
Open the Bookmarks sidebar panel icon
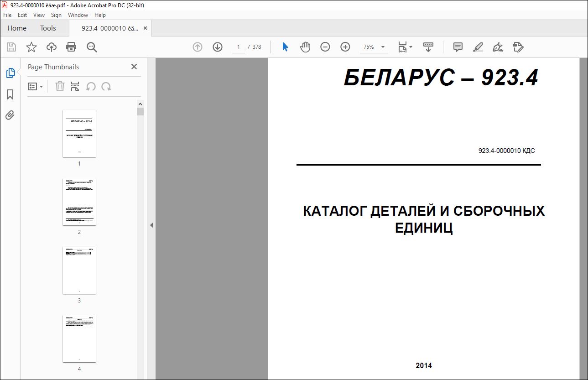click(x=10, y=94)
